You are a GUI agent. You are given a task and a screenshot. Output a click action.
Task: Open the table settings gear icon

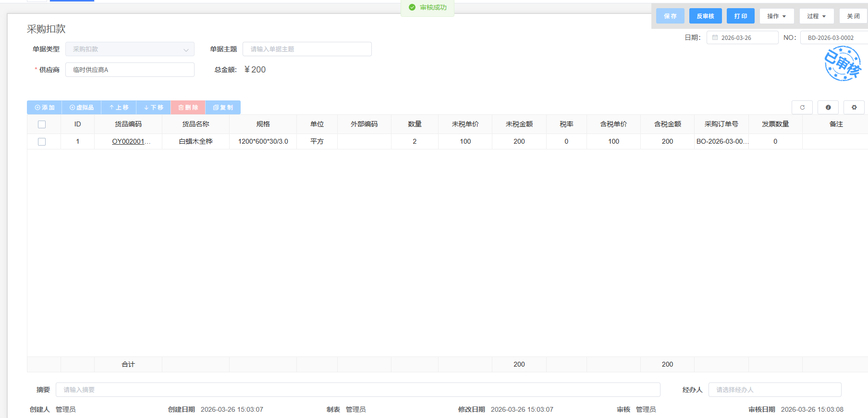(854, 108)
